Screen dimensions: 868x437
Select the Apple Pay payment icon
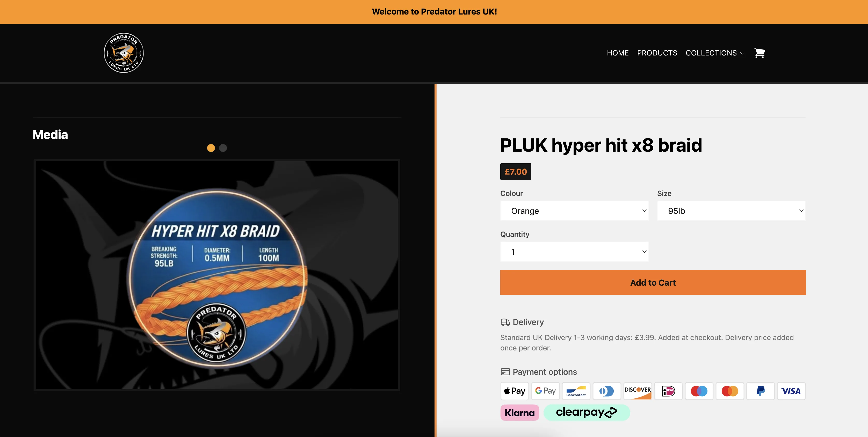point(515,391)
